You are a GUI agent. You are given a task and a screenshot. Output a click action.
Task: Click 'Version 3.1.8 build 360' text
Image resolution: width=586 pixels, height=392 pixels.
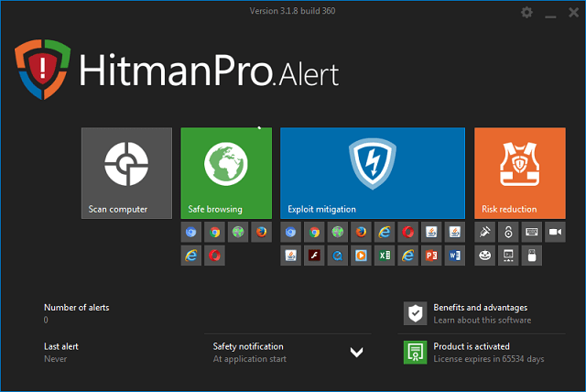point(293,11)
